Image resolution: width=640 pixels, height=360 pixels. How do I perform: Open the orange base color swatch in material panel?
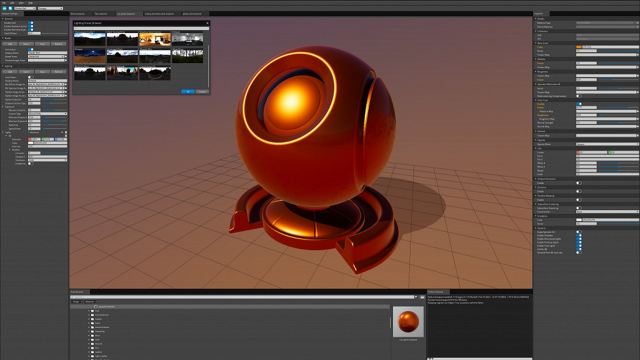[x=579, y=47]
